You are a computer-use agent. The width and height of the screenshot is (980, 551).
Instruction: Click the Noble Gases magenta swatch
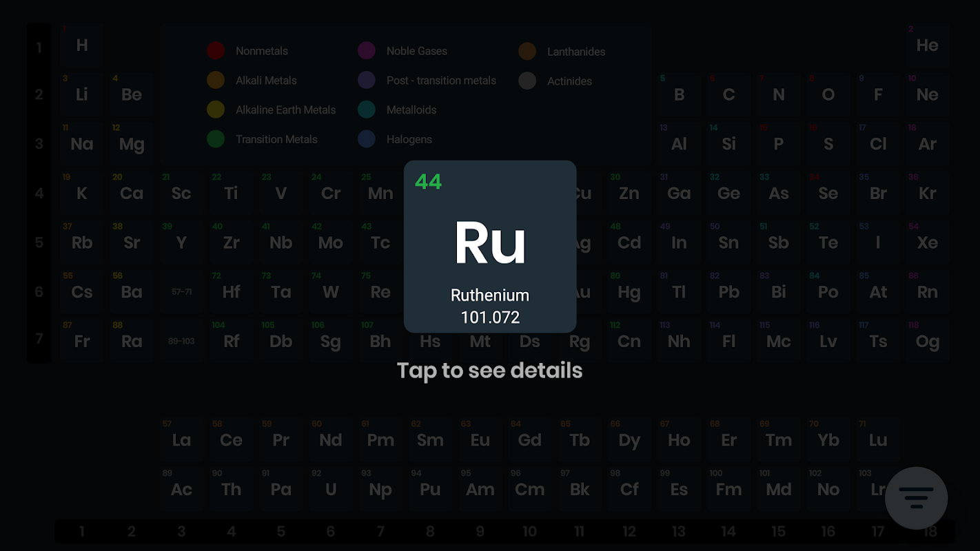(x=367, y=50)
